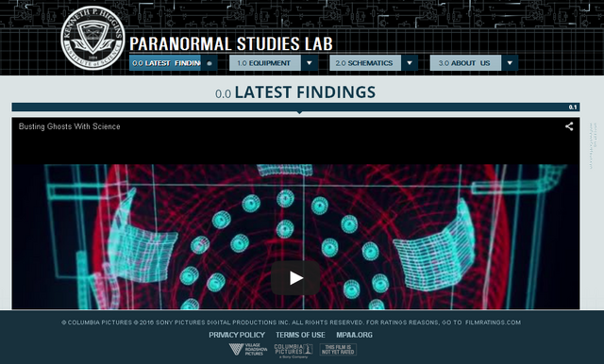The width and height of the screenshot is (604, 364).
Task: Open the 1.0 Equipment menu
Action: point(265,63)
